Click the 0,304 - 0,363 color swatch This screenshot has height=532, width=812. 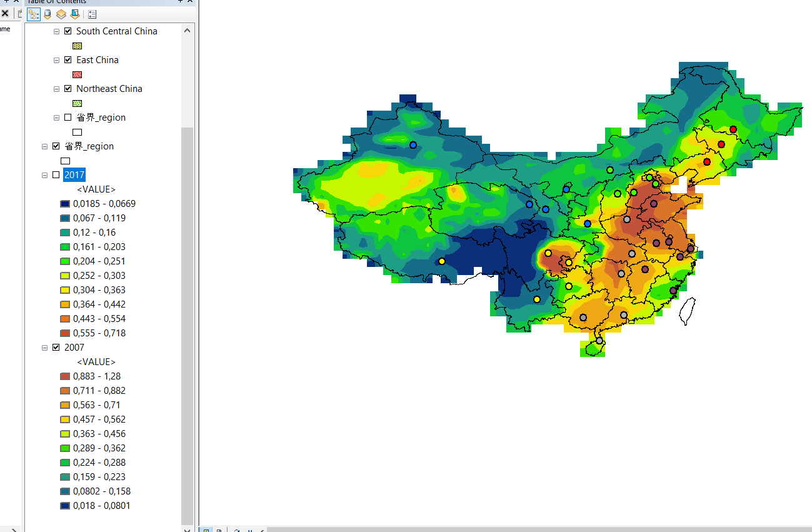tap(65, 289)
